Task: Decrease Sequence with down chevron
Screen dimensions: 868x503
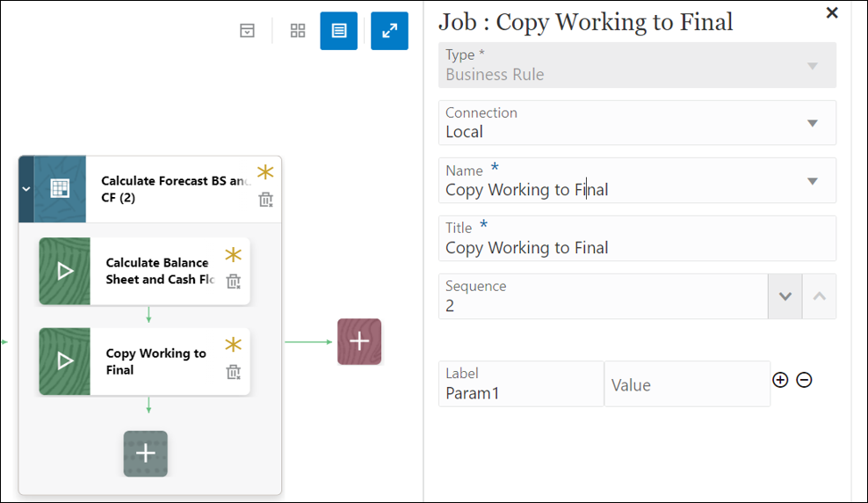Action: pos(785,296)
